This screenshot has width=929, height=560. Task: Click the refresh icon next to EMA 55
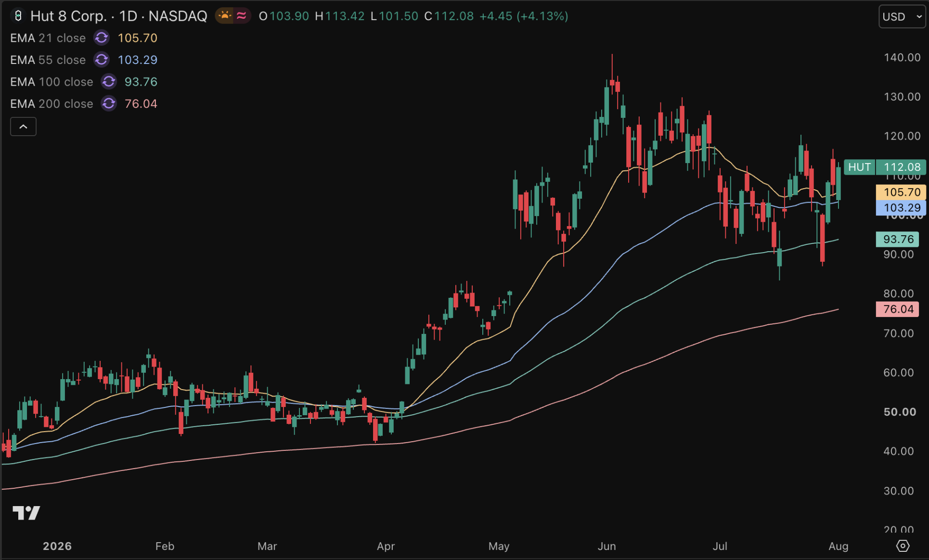(x=102, y=60)
